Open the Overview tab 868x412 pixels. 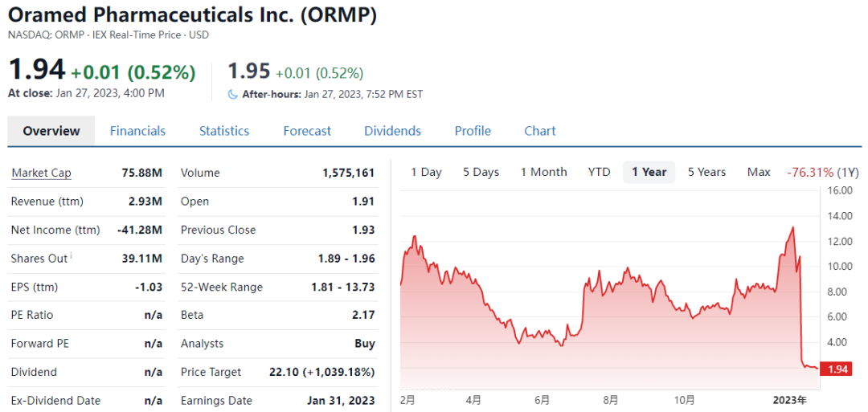pos(51,131)
